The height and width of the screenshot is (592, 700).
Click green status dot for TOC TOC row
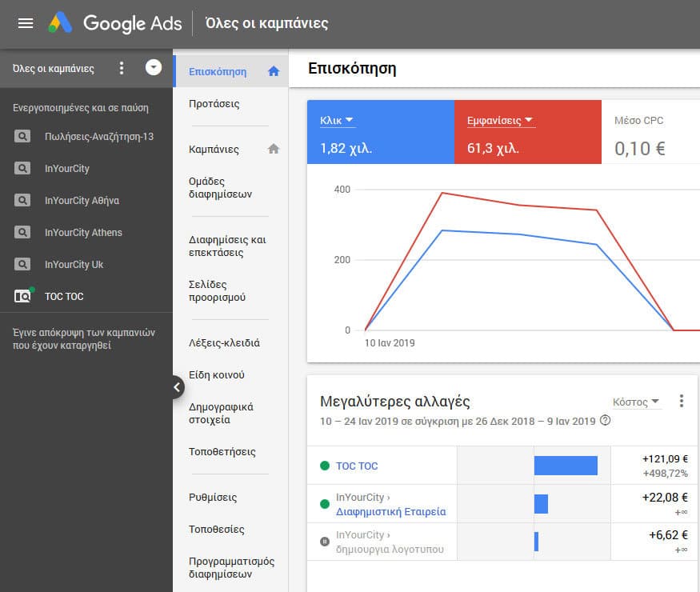[325, 466]
